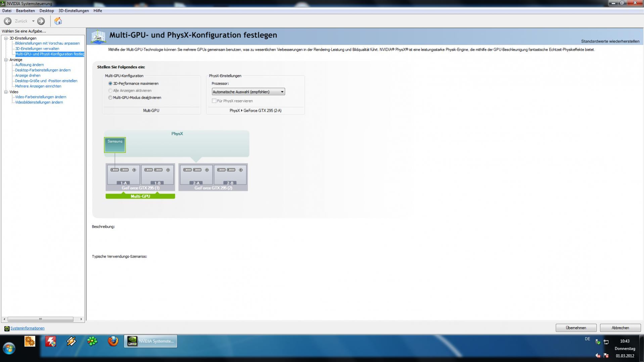
Task: Click the sidebar scroll right arrow
Action: pyautogui.click(x=81, y=319)
